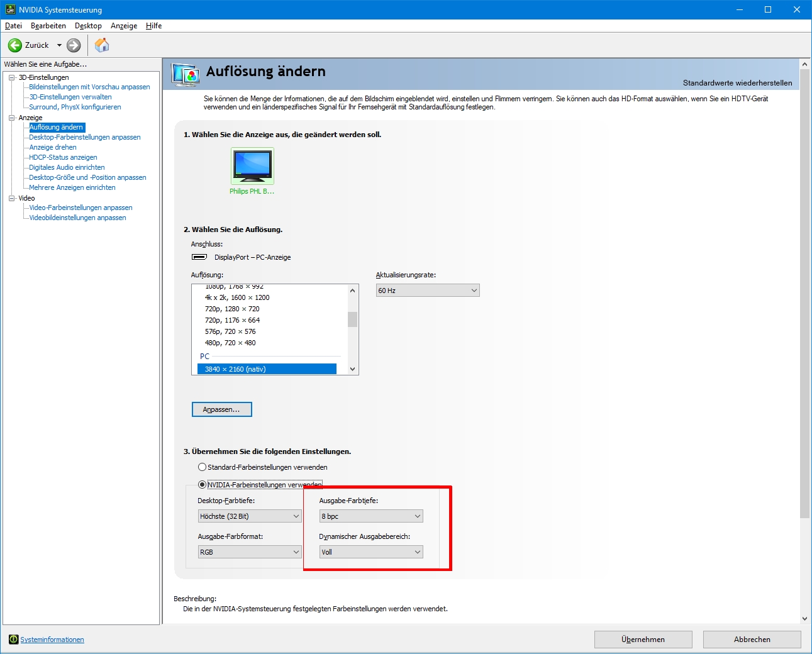
Task: Open the Anzeige menu
Action: [x=124, y=26]
